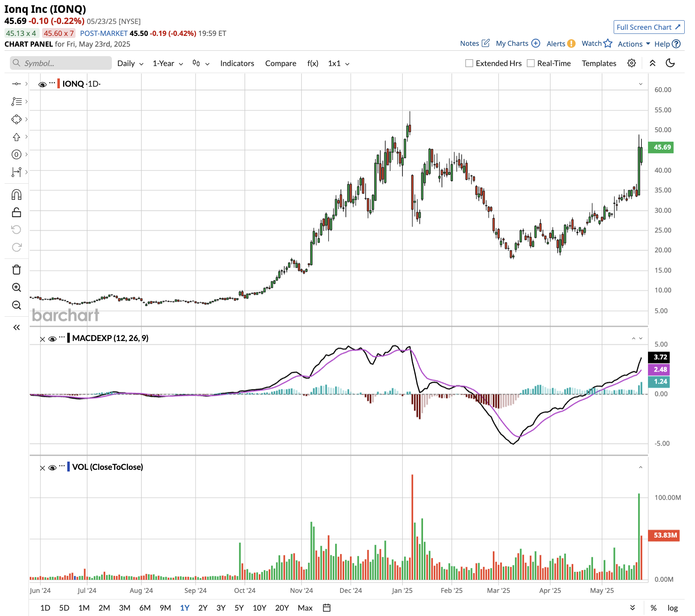Enable the Extended Hrs checkbox
Image resolution: width=695 pixels, height=616 pixels.
point(469,63)
